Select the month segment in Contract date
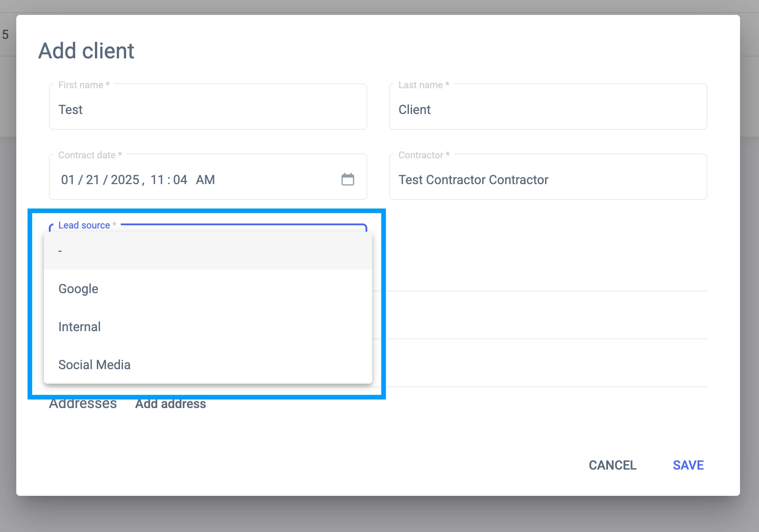759x532 pixels. click(68, 180)
